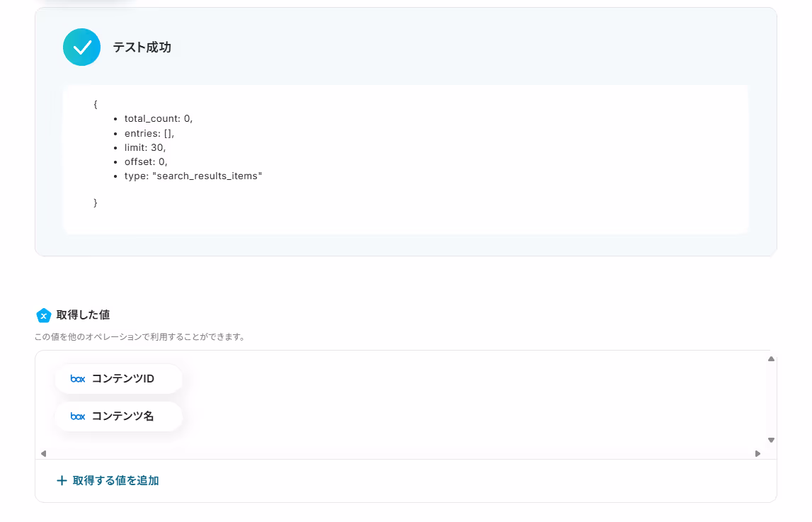Click the テスト成功 checkmark icon
The width and height of the screenshot is (812, 522).
(82, 47)
